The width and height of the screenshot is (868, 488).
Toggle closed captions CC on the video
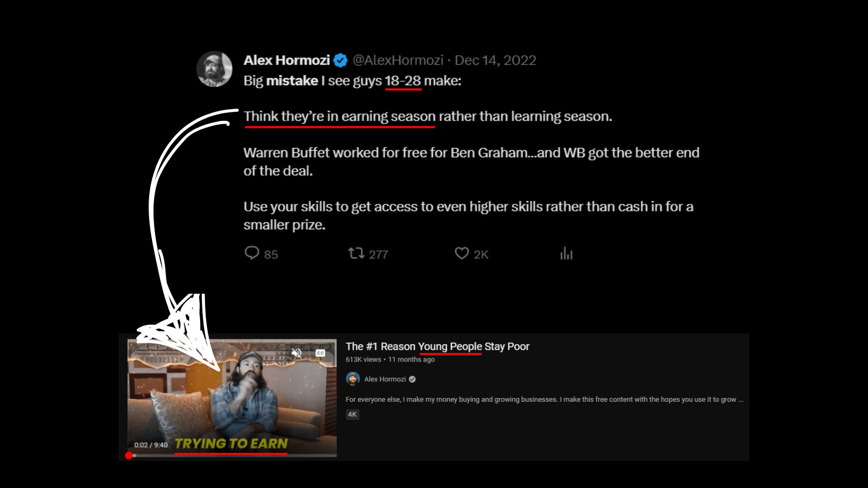[x=321, y=353]
